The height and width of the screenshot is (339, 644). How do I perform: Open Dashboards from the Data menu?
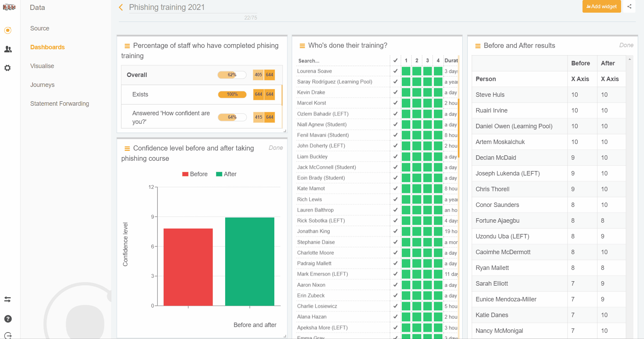(47, 47)
